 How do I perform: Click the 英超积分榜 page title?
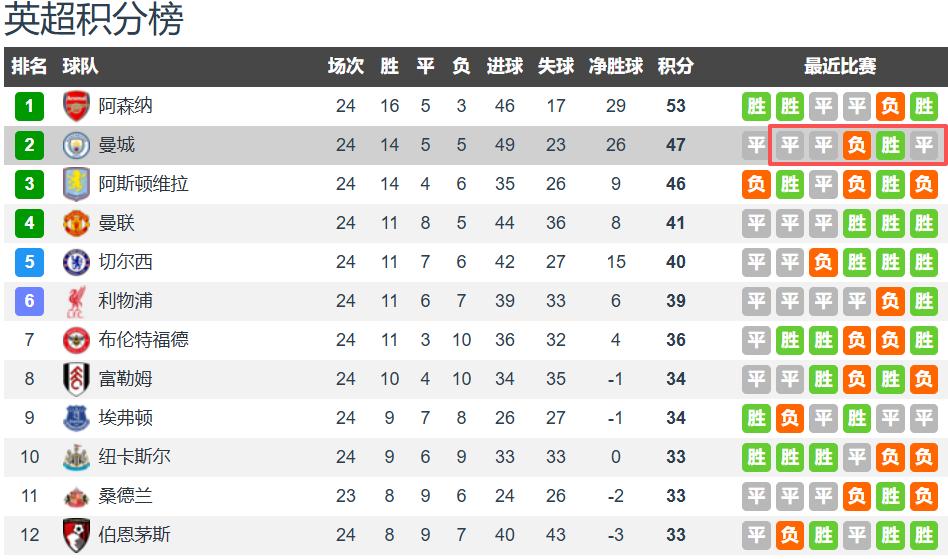[x=94, y=20]
